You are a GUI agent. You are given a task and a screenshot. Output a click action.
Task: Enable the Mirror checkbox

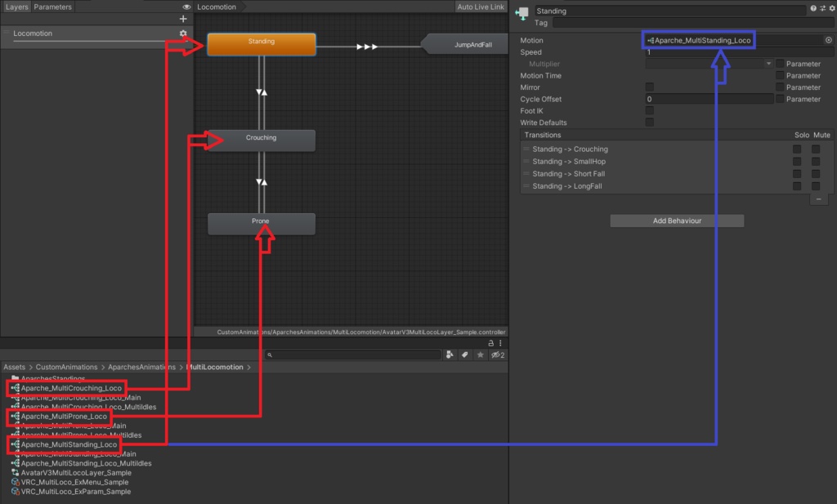pyautogui.click(x=650, y=87)
